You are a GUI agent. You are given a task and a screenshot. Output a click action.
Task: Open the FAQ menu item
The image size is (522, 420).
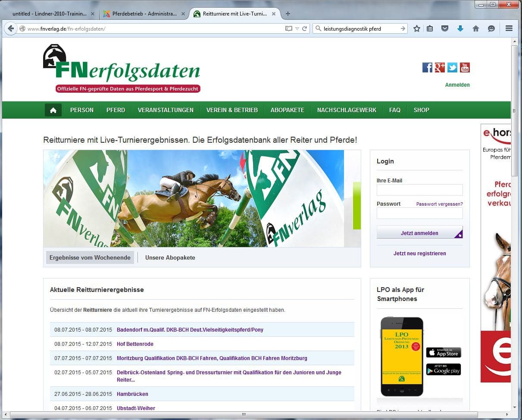click(x=395, y=110)
